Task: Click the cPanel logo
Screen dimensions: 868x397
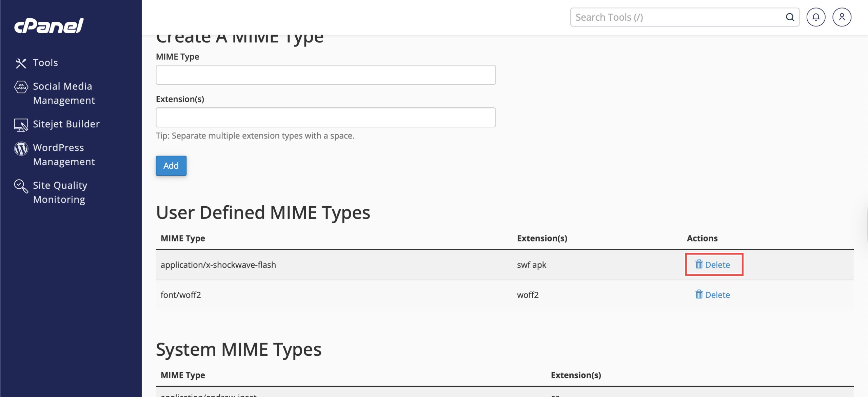Action: 49,26
